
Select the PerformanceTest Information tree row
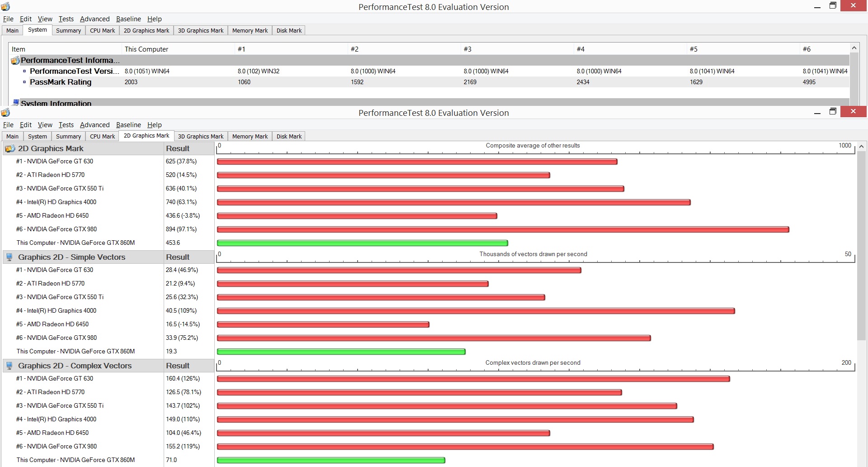[x=429, y=60]
